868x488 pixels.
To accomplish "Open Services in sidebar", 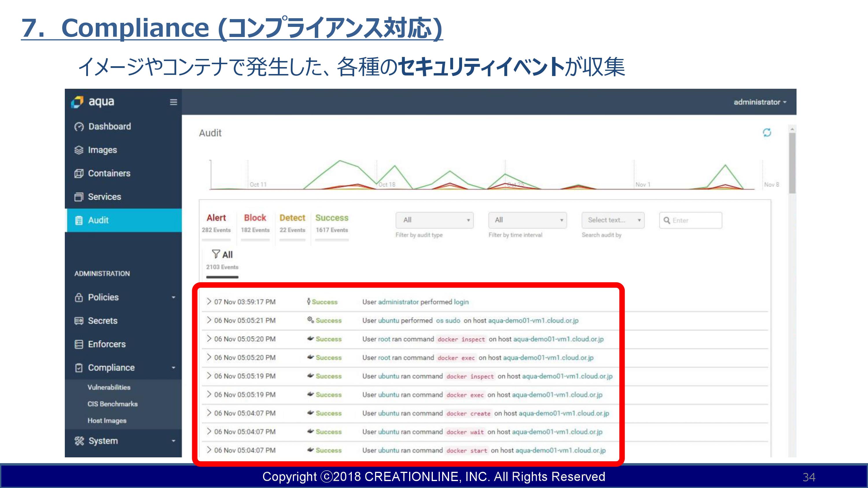I will [x=104, y=197].
